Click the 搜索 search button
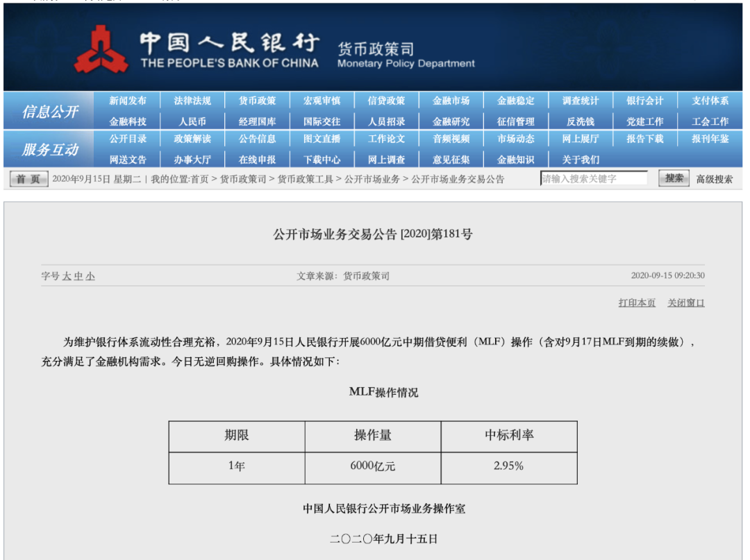Viewport: 750px width, 560px height. click(x=674, y=178)
